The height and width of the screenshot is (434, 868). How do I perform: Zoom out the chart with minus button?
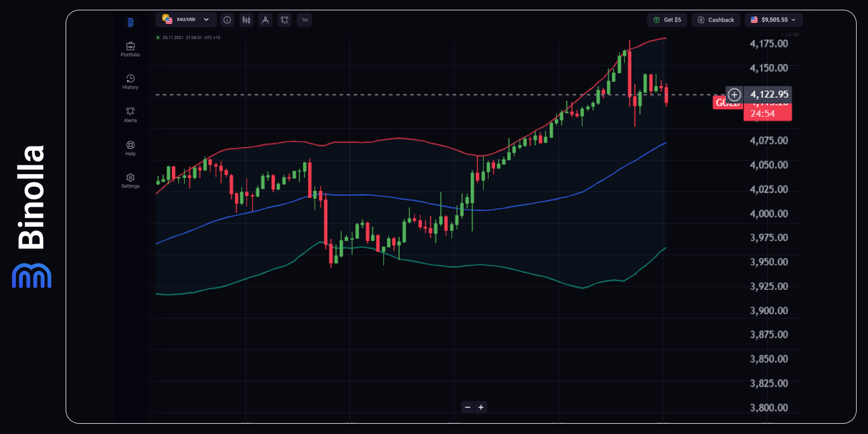(468, 407)
